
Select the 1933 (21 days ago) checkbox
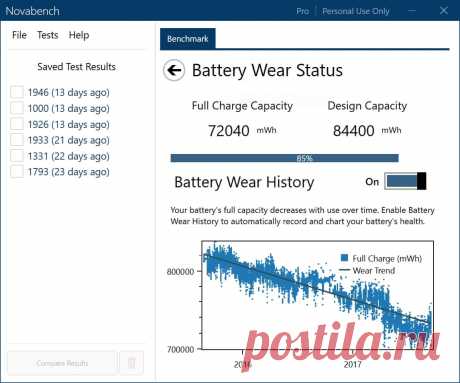tap(17, 140)
